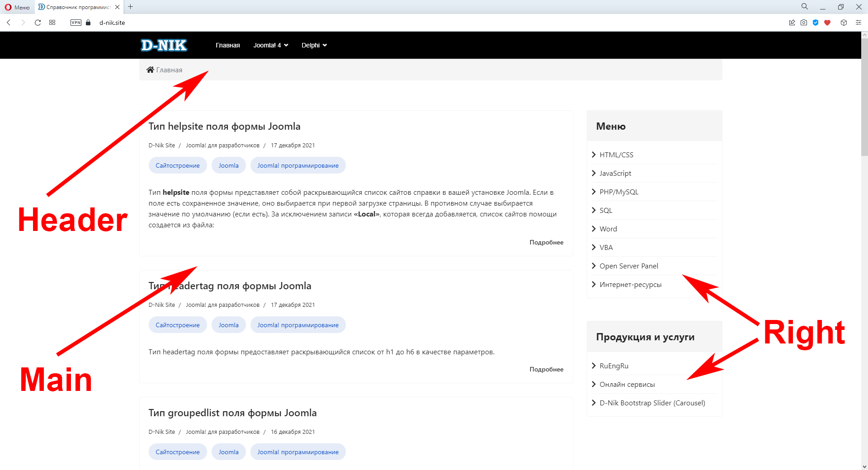
Task: Open D-Nik Site link under groupedlist article
Action: 161,432
